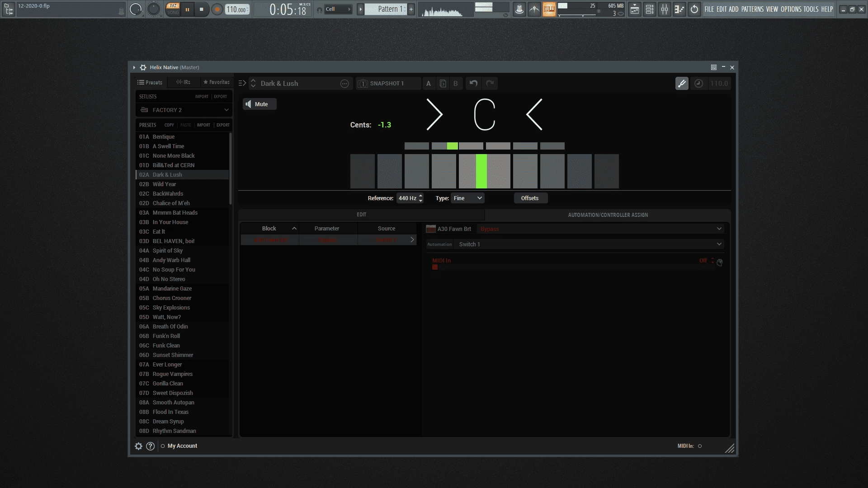Switch to the Favorites tab

[x=217, y=82]
